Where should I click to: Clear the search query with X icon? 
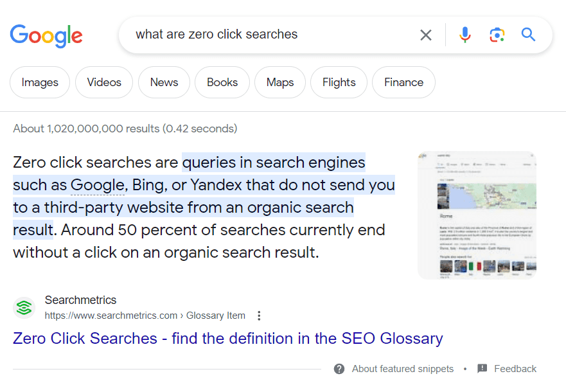(x=426, y=35)
